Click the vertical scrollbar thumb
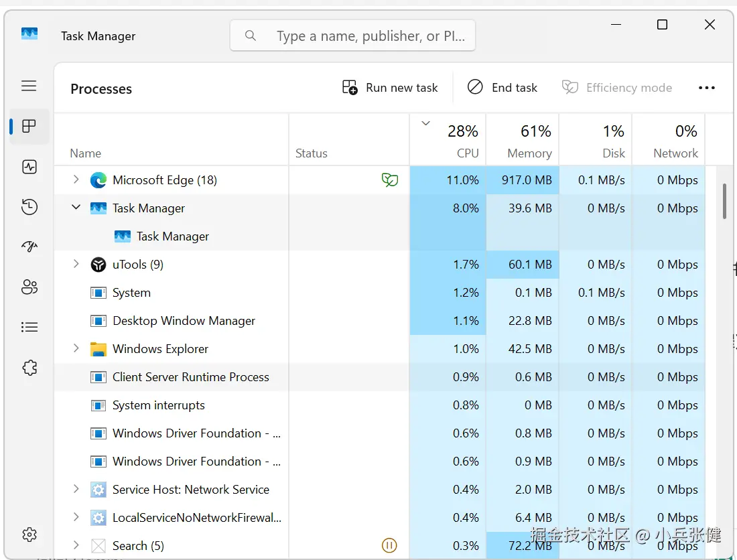 coord(724,201)
